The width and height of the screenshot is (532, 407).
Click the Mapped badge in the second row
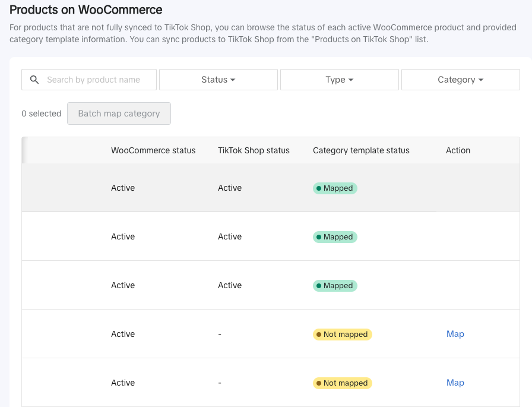point(335,237)
